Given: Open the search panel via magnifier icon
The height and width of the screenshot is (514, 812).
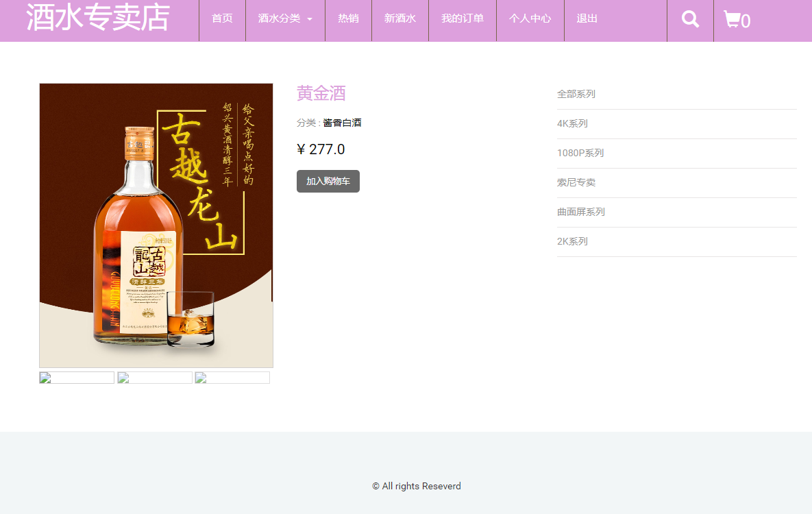Looking at the screenshot, I should click(690, 19).
